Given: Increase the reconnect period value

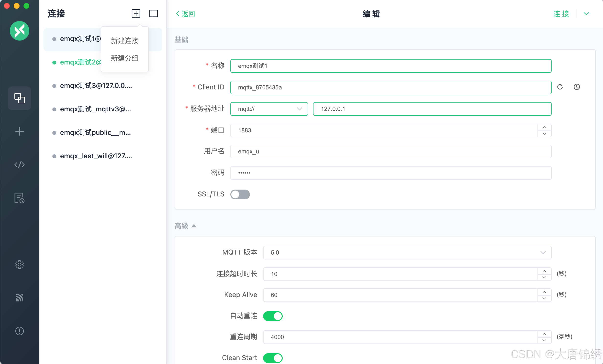Looking at the screenshot, I should click(x=544, y=334).
